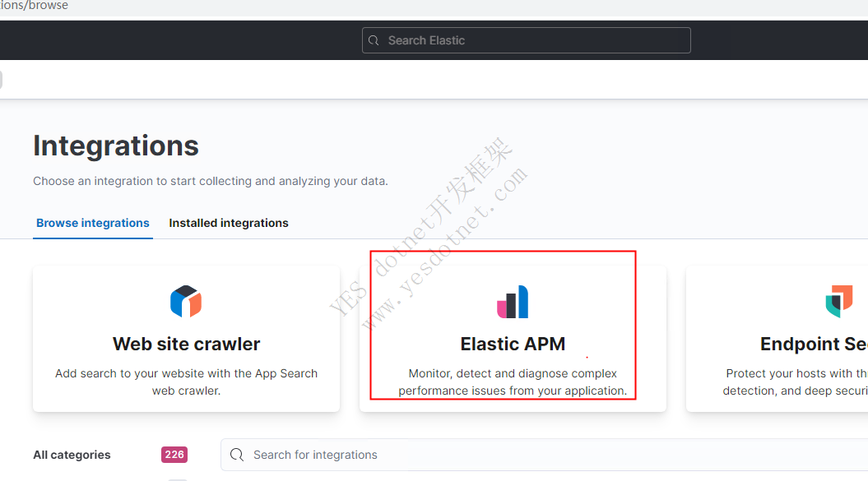Click the Web site crawler icon
868x481 pixels.
click(x=186, y=302)
